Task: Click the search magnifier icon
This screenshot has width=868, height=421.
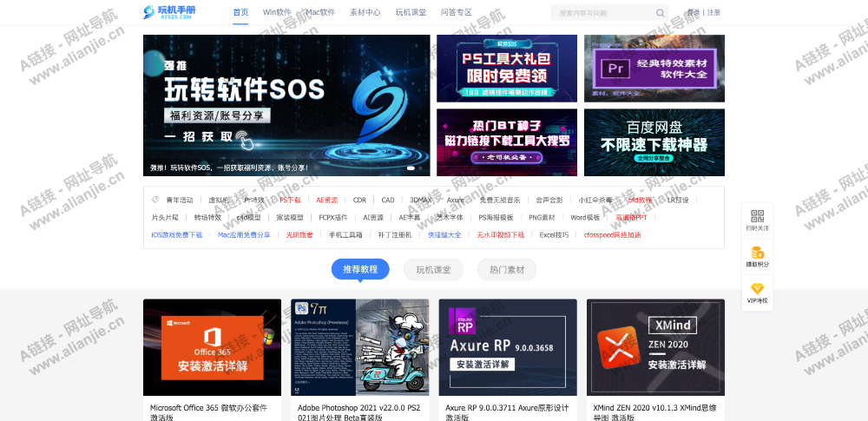Action: coord(661,13)
